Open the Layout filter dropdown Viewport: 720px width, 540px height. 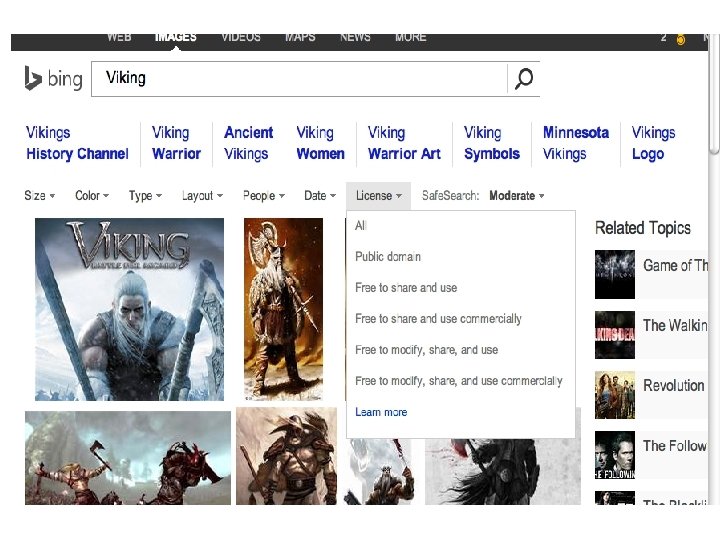[202, 196]
